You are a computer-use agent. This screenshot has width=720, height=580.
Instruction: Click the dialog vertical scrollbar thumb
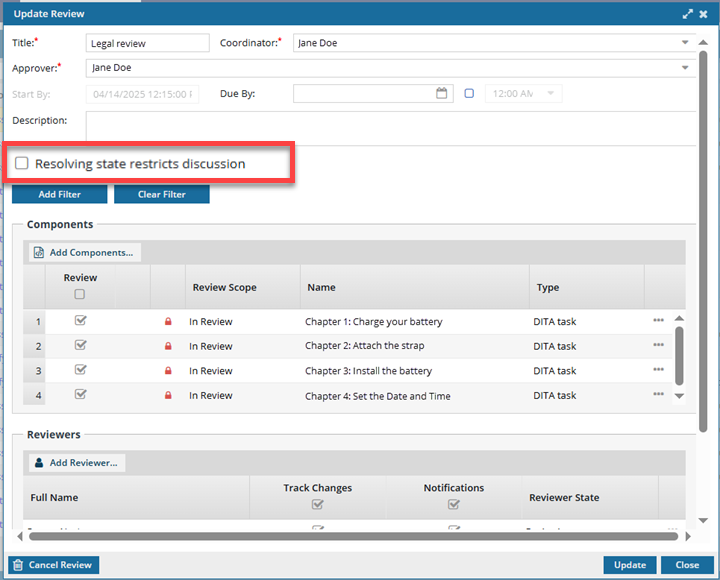point(703,241)
